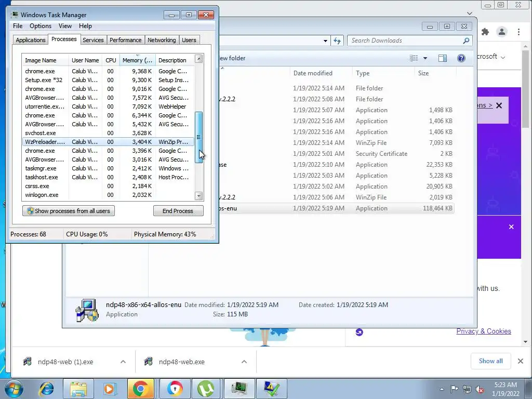Image resolution: width=532 pixels, height=399 pixels.
Task: Open the clock showing 5:23 AM
Action: point(506,389)
